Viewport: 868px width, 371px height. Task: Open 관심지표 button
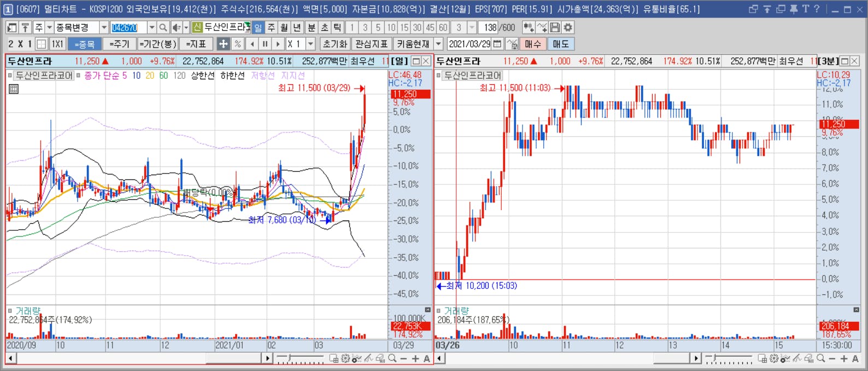click(372, 44)
